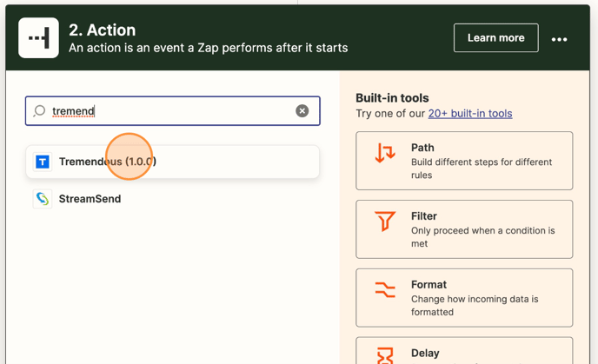Click the 'Built-in tools' heading
Screen dimensions: 598x364
click(392, 98)
